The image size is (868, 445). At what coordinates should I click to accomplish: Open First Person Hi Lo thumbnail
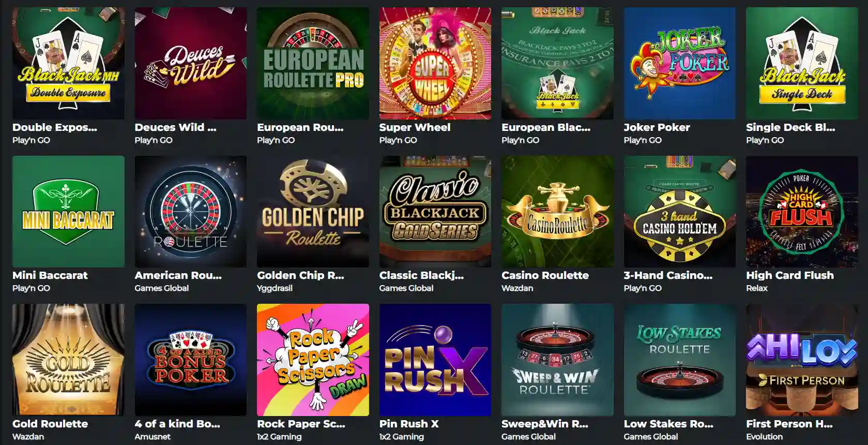802,360
